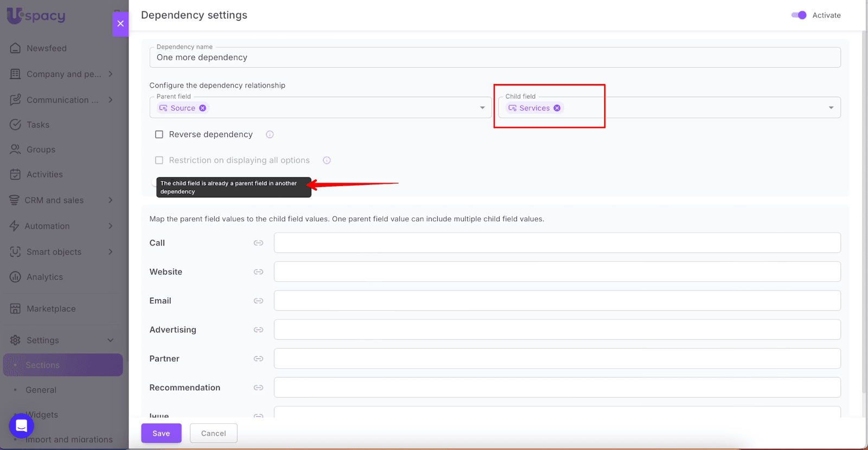868x450 pixels.
Task: Click the link icon next to Call
Action: [x=258, y=243]
